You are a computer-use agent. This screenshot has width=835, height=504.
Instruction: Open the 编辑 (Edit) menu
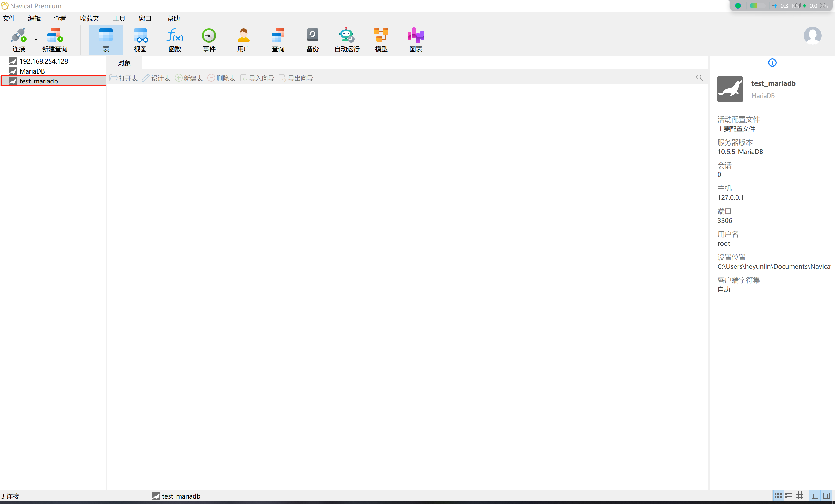34,18
